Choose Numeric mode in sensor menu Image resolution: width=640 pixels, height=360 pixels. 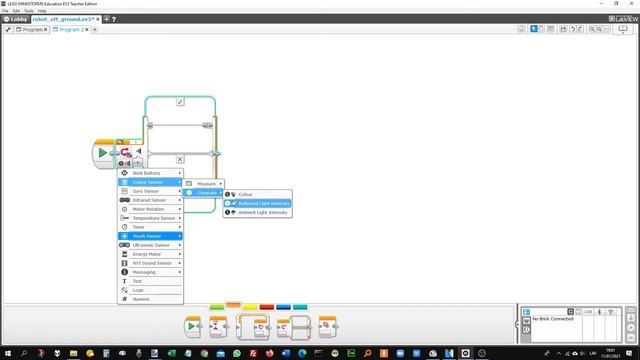[150, 299]
